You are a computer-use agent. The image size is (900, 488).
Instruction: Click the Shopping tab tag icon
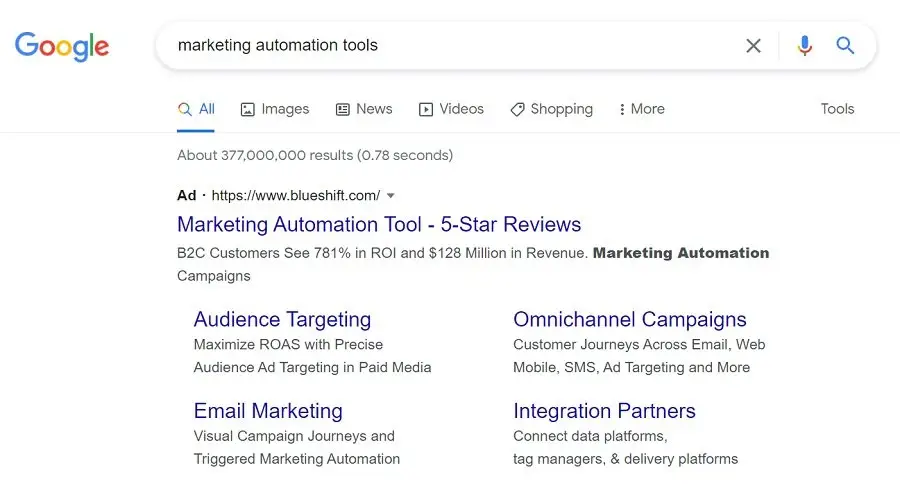(x=517, y=110)
